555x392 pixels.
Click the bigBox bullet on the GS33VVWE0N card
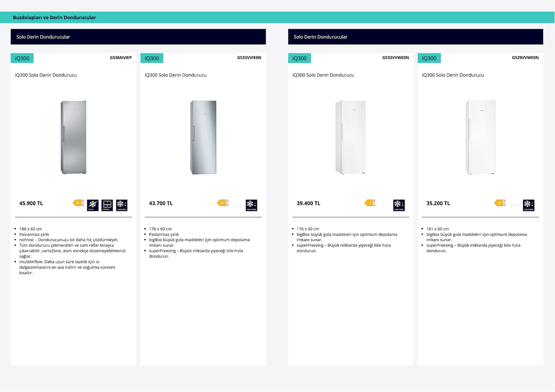[x=347, y=237]
